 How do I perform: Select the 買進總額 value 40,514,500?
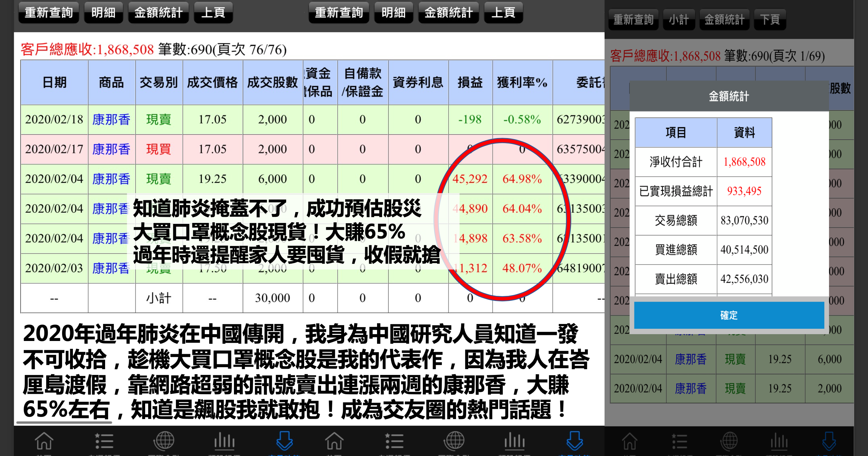(745, 250)
